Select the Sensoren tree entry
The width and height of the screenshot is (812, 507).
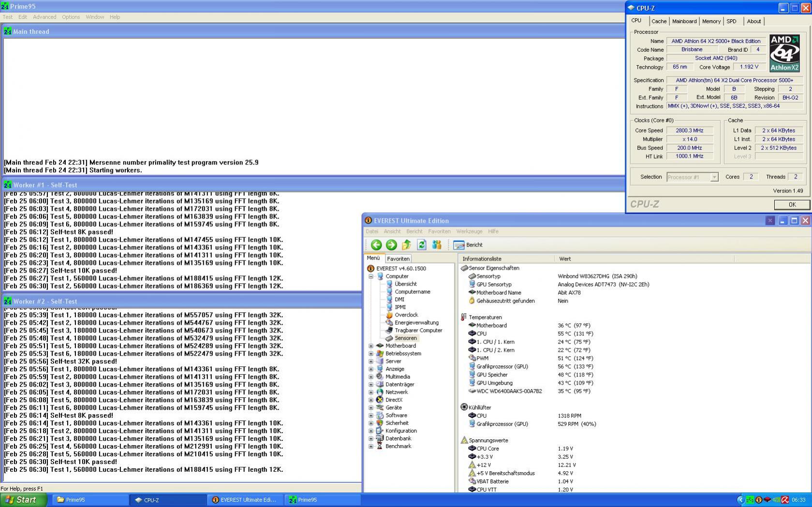tap(405, 338)
